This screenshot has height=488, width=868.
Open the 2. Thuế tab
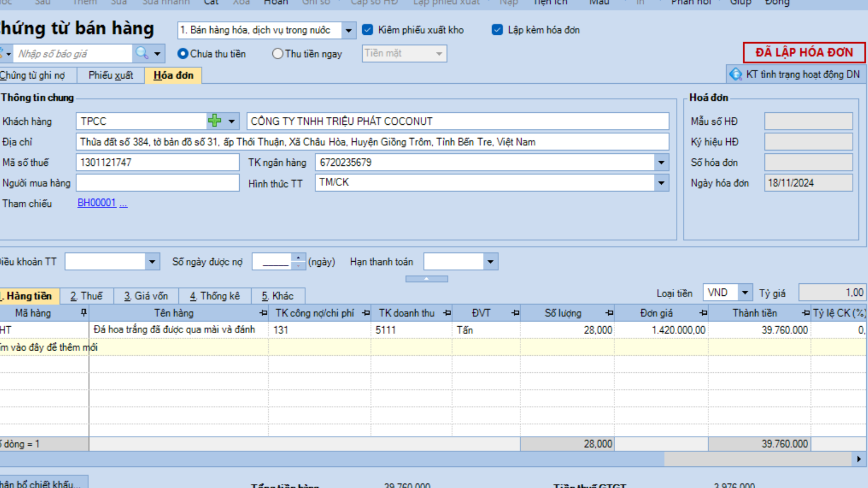[x=87, y=296]
